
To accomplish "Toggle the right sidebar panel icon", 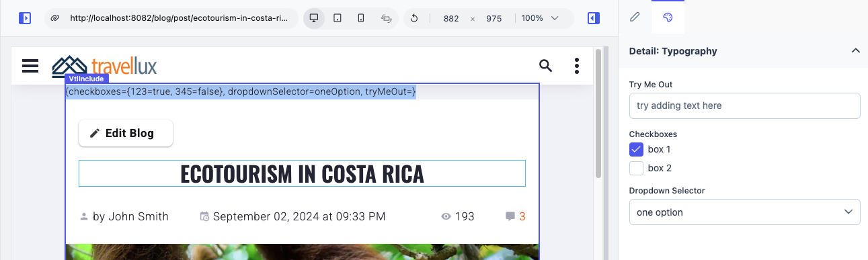I will [x=593, y=18].
